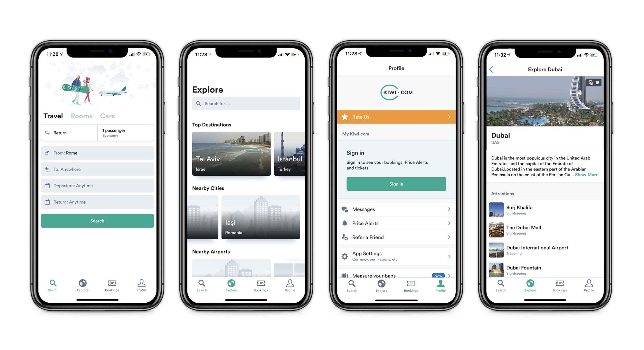Image resolution: width=644 pixels, height=350 pixels.
Task: Select the Rooms tab
Action: click(x=81, y=115)
